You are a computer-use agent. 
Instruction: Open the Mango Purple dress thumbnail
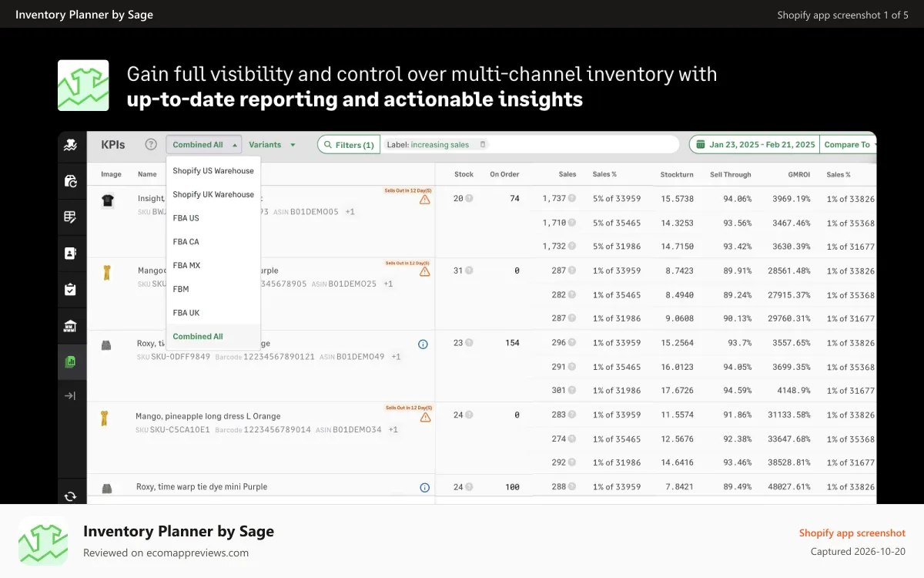106,272
